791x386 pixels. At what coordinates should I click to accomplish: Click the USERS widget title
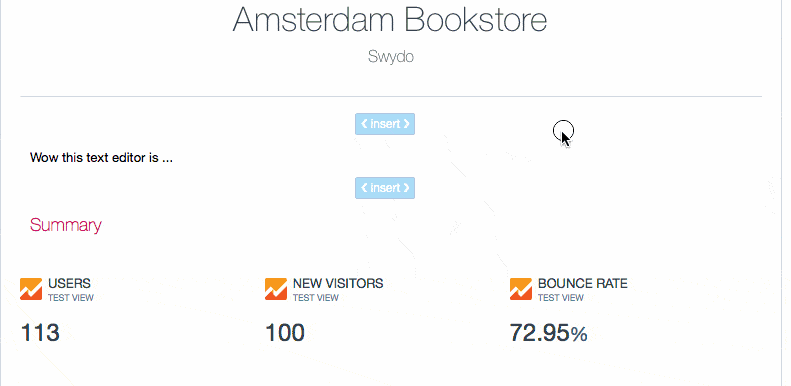(x=69, y=284)
